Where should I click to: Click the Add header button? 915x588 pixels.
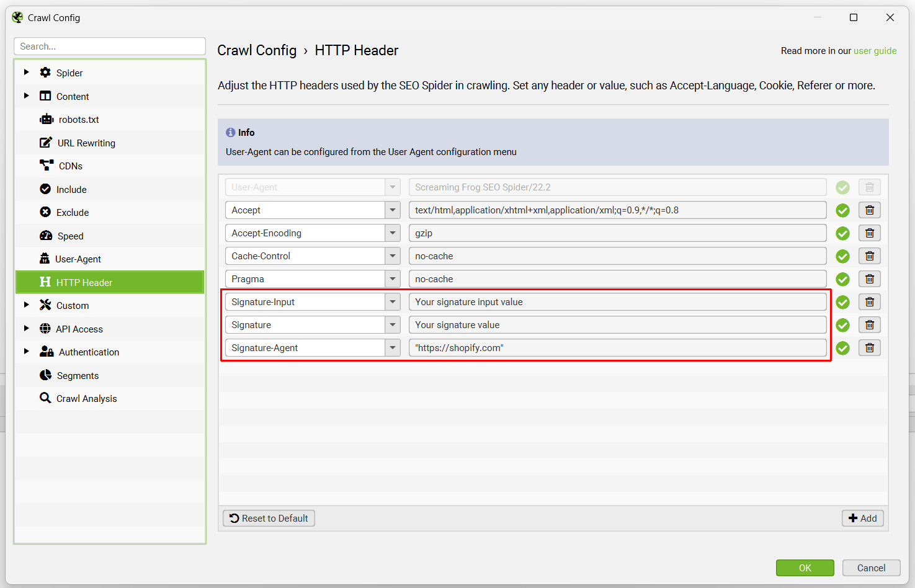coord(862,518)
